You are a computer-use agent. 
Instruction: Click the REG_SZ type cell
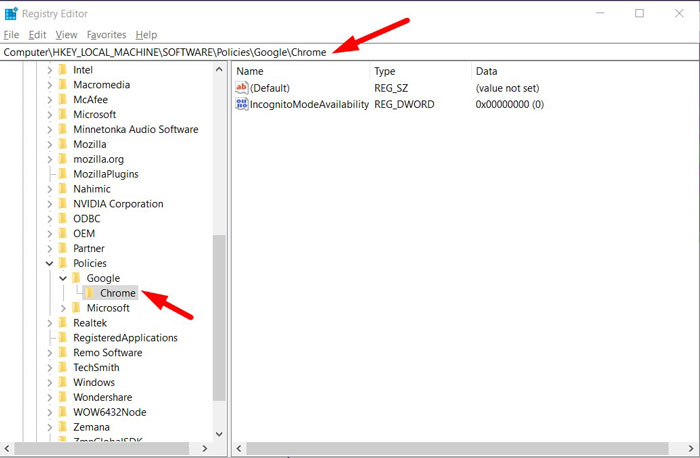click(x=391, y=88)
